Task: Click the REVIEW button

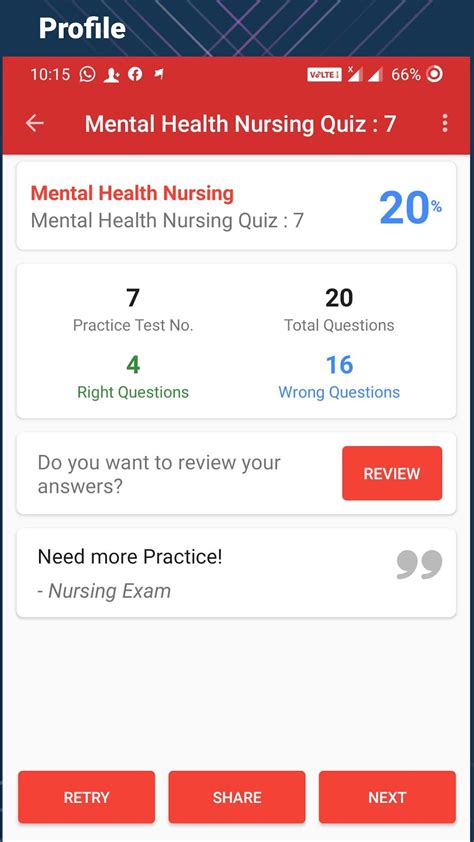Action: pos(392,473)
